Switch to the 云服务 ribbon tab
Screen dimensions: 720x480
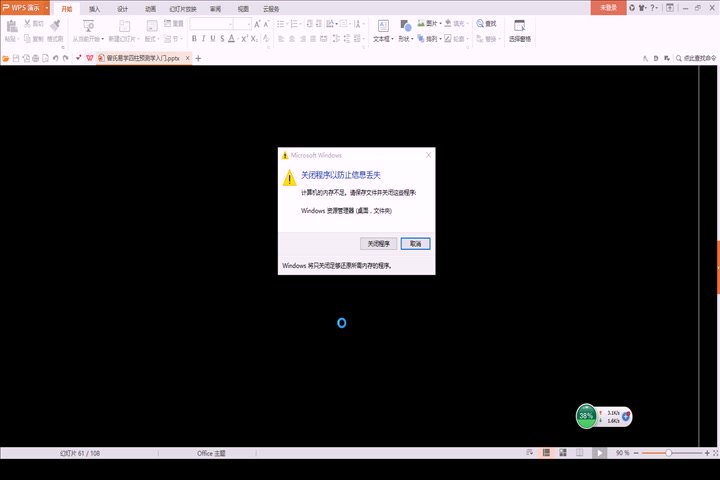271,9
